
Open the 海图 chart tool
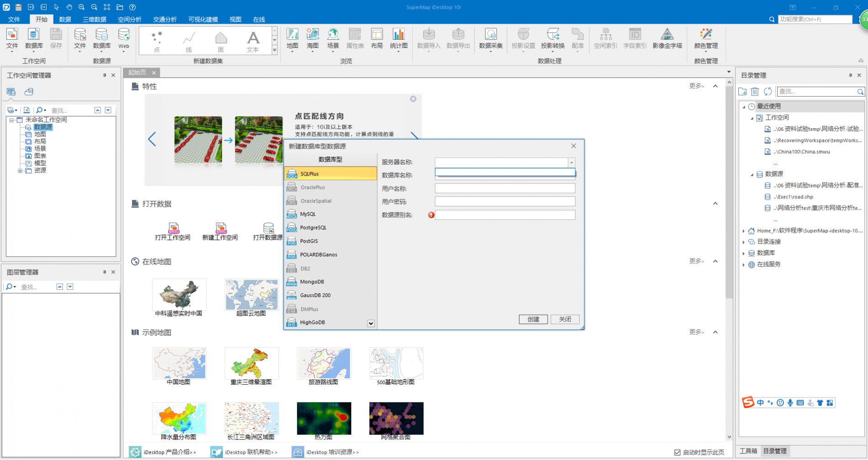coord(313,39)
